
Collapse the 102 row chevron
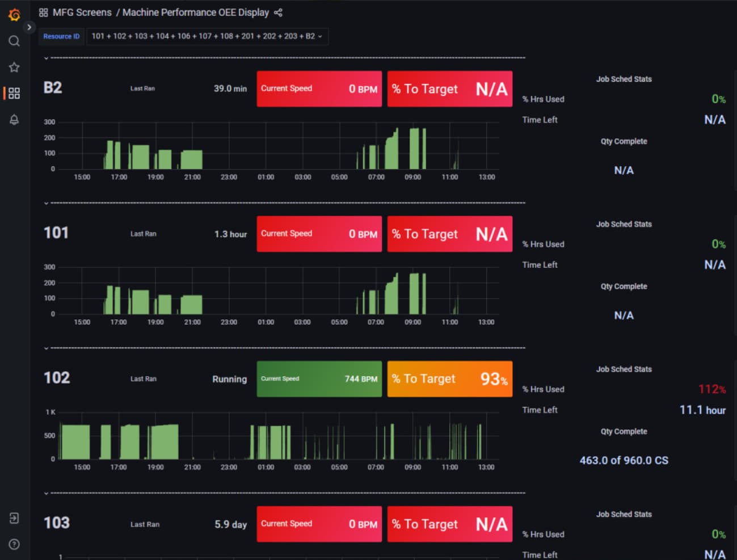46,348
